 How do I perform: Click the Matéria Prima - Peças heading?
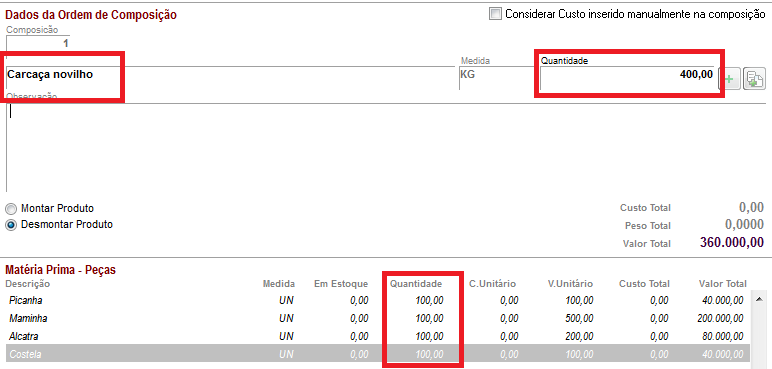60,270
